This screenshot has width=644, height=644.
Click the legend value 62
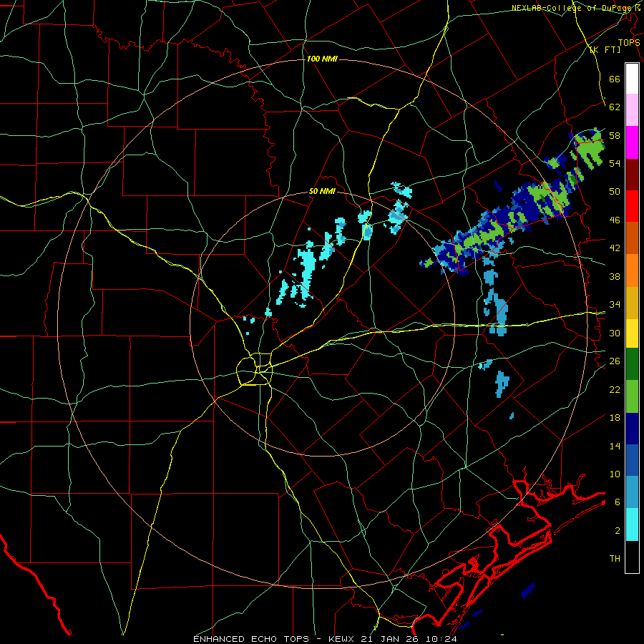click(615, 107)
